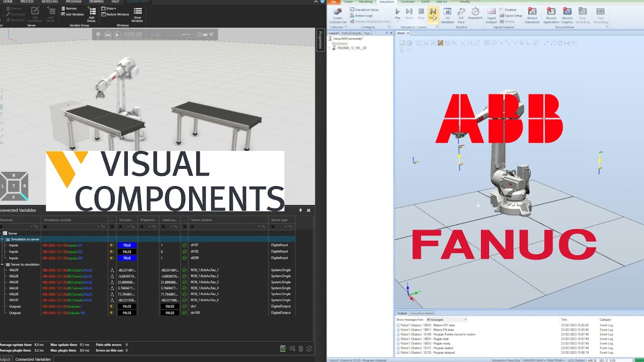
Task: Expand the IRB2600_12_185__02 mechanism node
Action: point(330,48)
